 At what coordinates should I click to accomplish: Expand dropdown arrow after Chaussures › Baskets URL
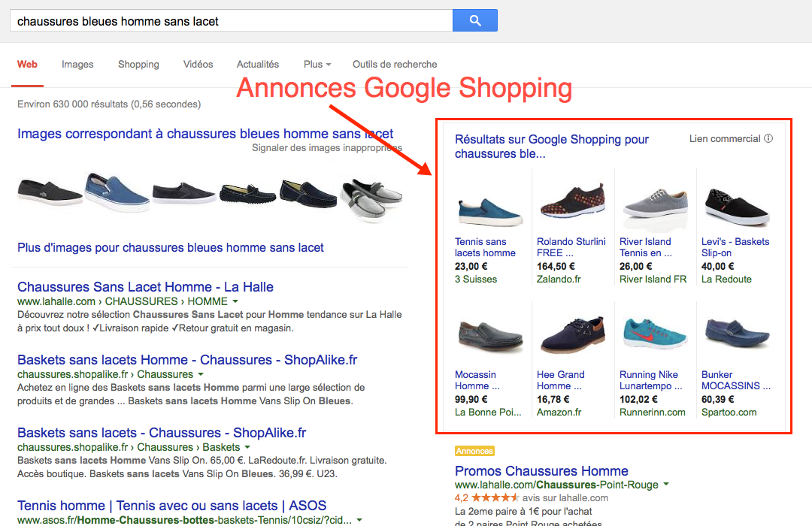tap(247, 447)
